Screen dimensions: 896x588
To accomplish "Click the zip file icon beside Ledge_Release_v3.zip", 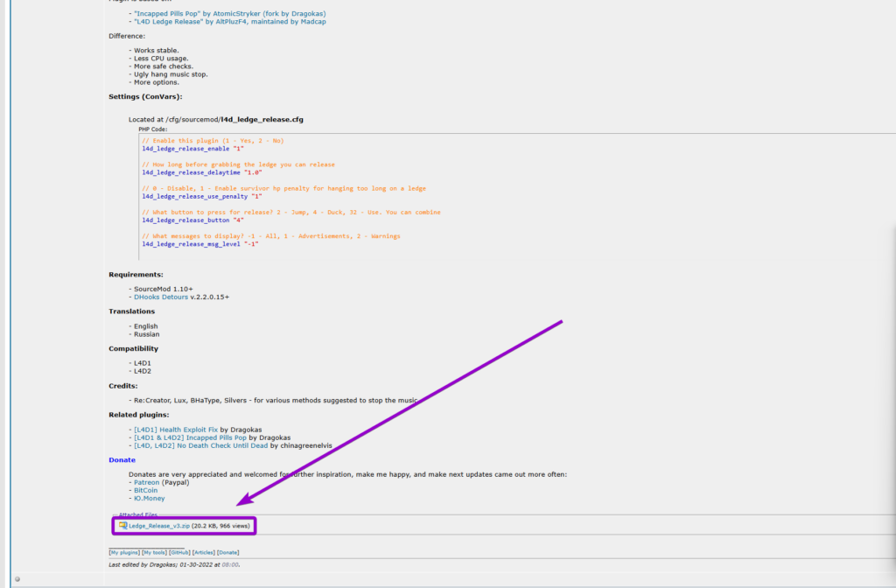I will (124, 524).
